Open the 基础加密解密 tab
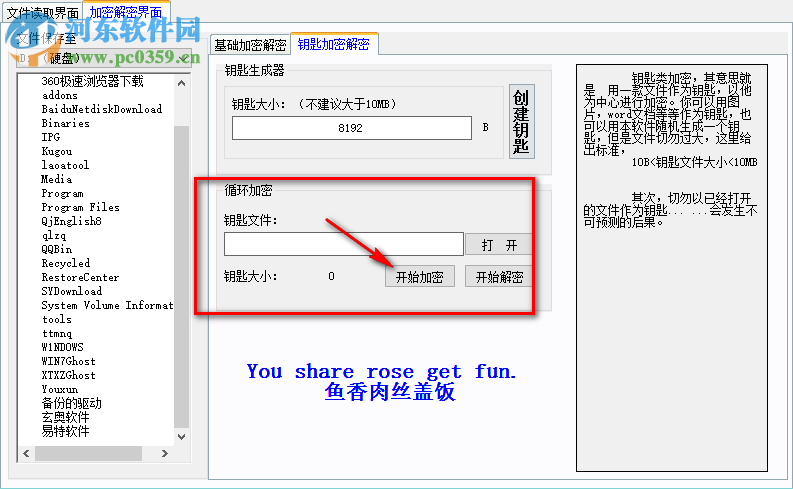The image size is (793, 489). pos(250,45)
